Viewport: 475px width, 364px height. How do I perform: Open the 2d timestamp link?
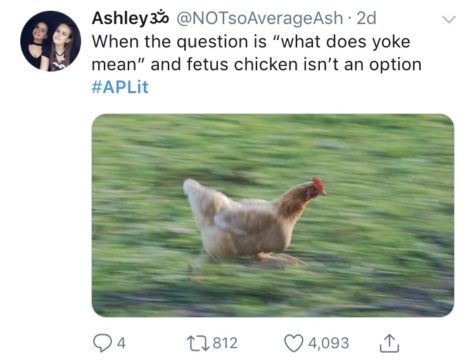coord(366,18)
